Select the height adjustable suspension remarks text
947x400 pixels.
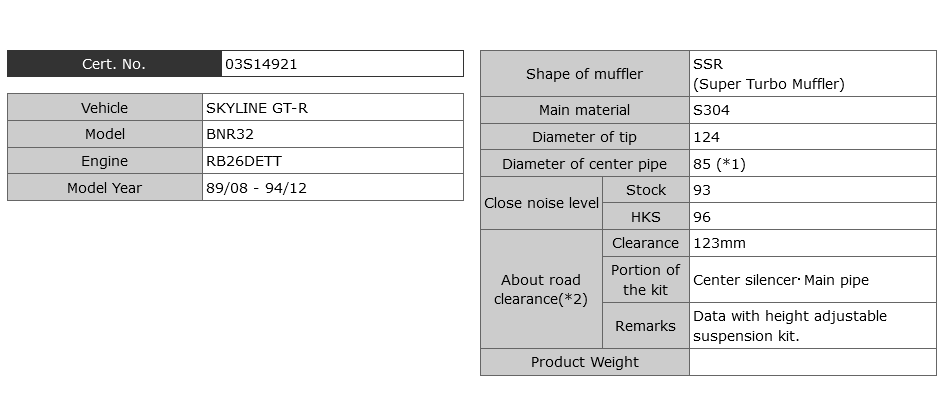789,326
